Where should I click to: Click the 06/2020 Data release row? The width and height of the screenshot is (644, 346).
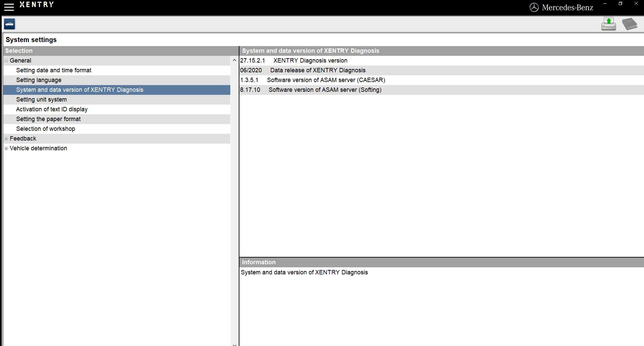[x=442, y=70]
